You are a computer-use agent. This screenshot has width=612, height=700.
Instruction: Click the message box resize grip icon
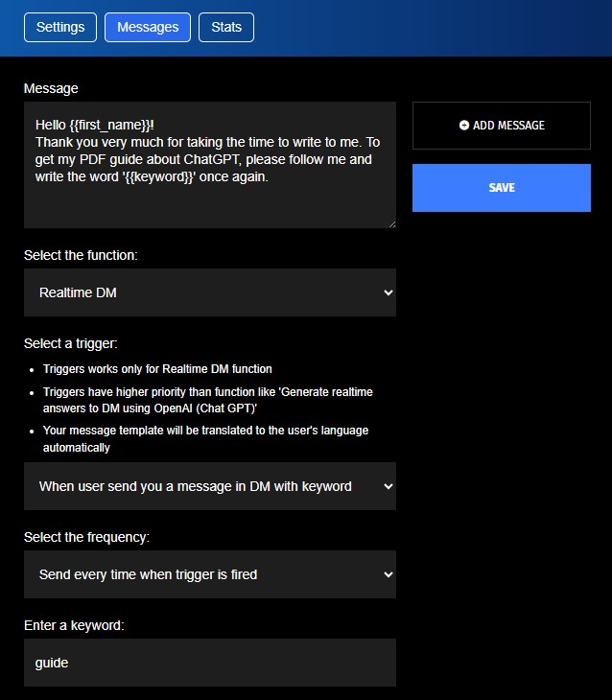tap(391, 224)
